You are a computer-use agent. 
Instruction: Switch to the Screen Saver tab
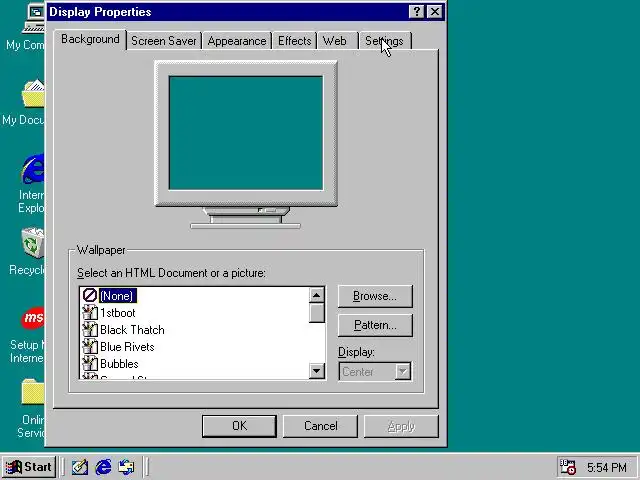164,41
